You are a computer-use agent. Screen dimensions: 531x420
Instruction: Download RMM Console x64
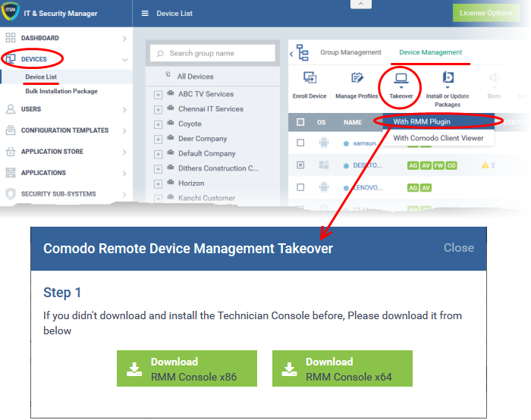tap(342, 368)
